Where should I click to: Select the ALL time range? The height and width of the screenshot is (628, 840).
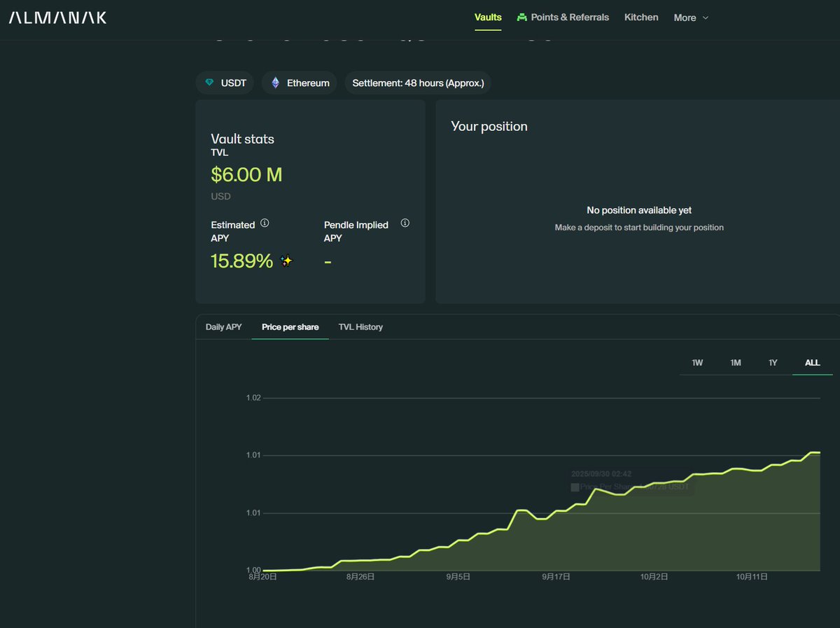coord(812,363)
